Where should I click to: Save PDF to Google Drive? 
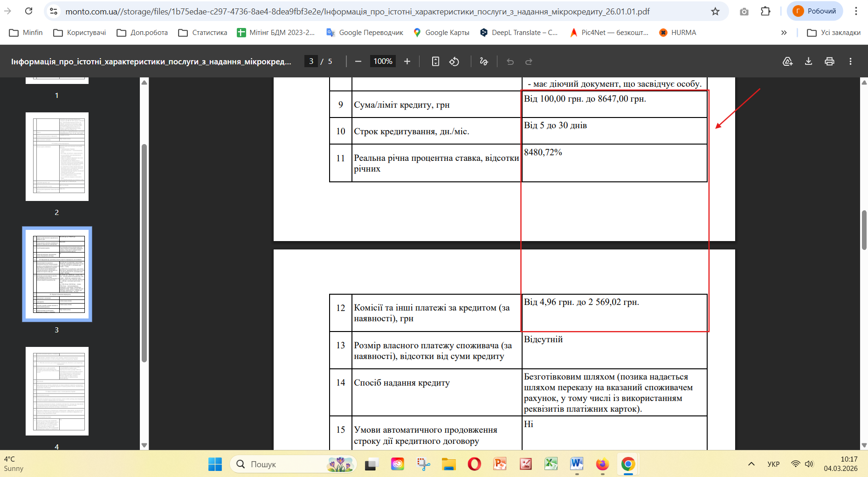coord(787,61)
